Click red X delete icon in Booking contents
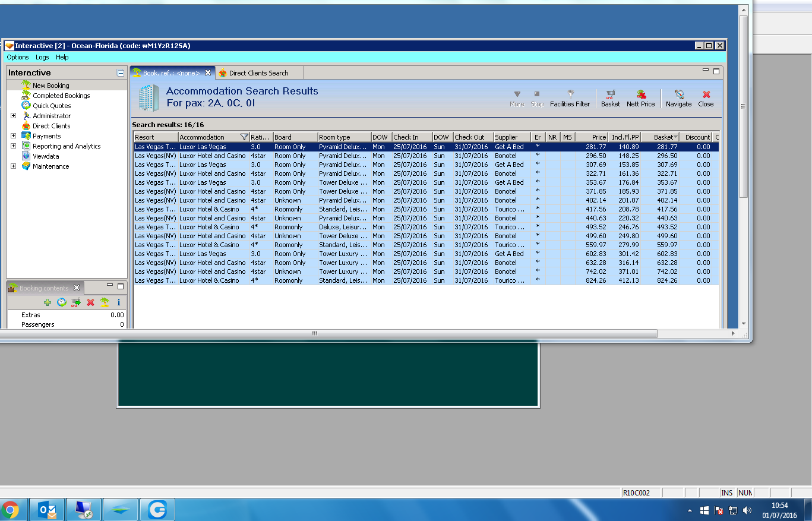Viewport: 812px width, 521px height. 90,302
